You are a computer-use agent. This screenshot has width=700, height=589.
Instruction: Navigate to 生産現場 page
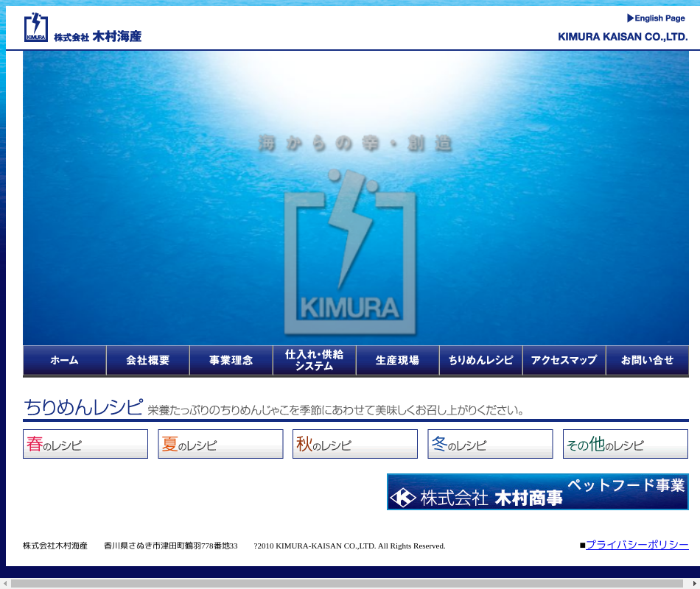tap(397, 361)
